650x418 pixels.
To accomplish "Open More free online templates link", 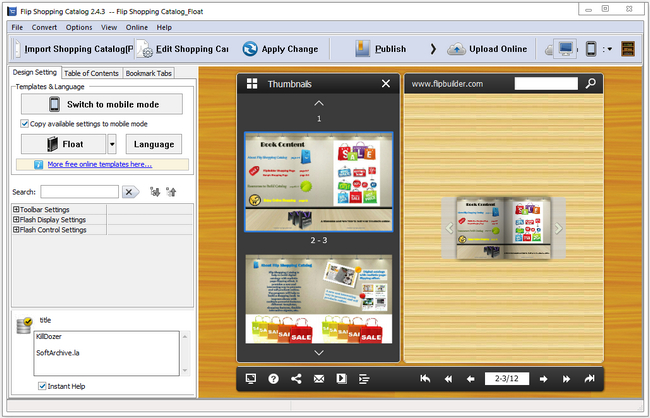I will point(99,164).
